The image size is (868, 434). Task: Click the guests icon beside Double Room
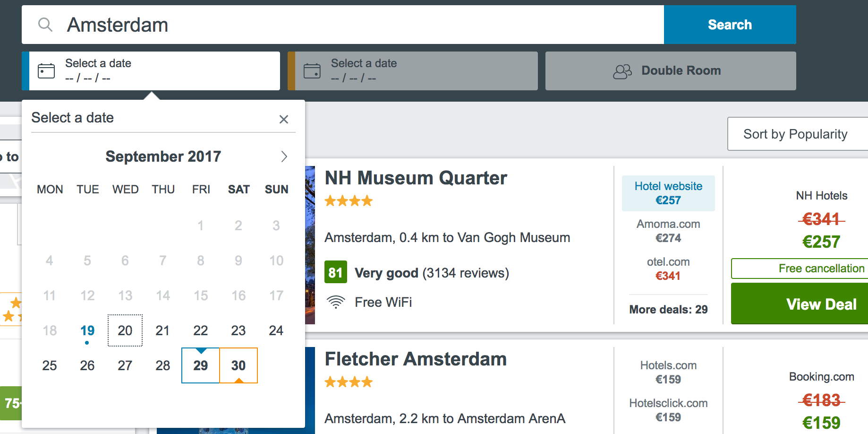point(622,71)
